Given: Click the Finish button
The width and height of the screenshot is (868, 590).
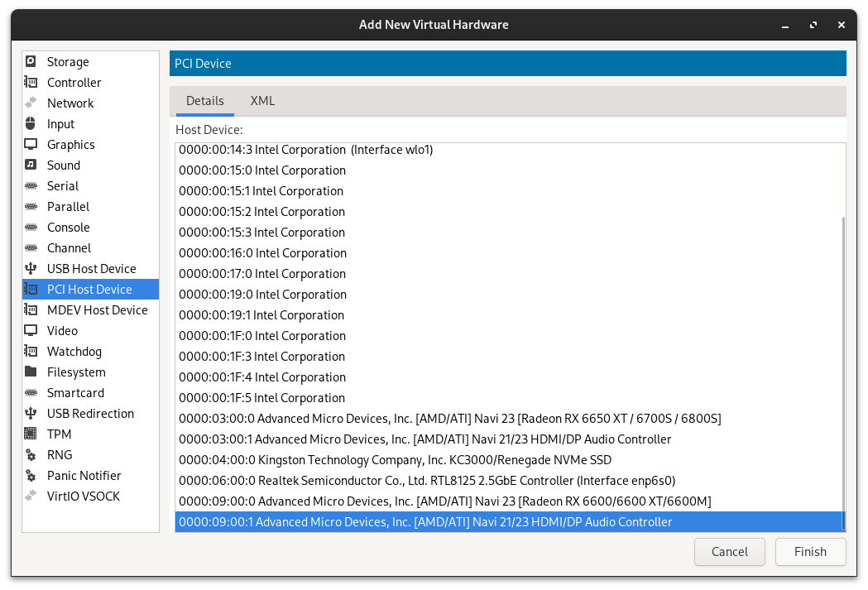Looking at the screenshot, I should tap(810, 552).
